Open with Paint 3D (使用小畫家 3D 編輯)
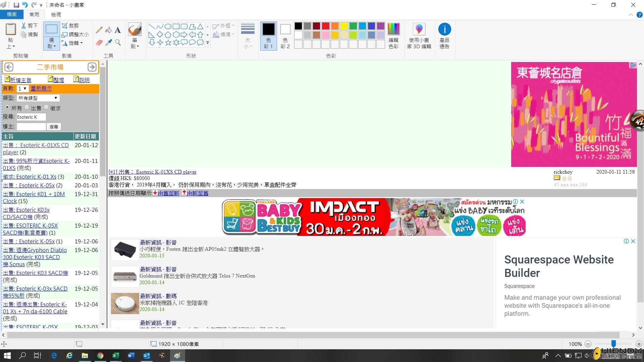Screen dimensions: 644x362 click(x=419, y=36)
